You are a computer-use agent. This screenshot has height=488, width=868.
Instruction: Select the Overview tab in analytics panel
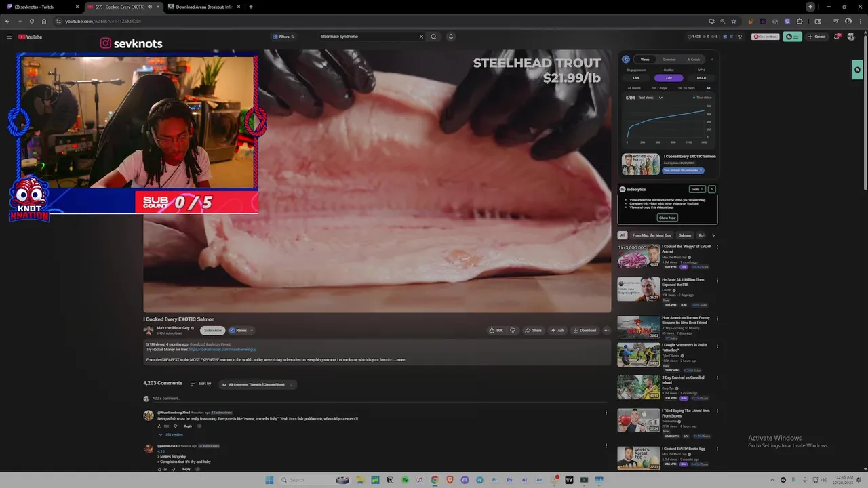[669, 60]
